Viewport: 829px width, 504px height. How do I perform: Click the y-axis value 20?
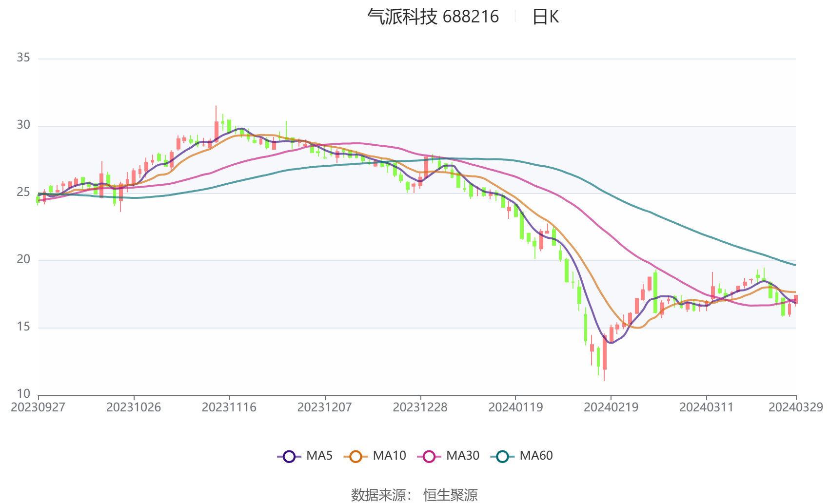click(x=23, y=259)
